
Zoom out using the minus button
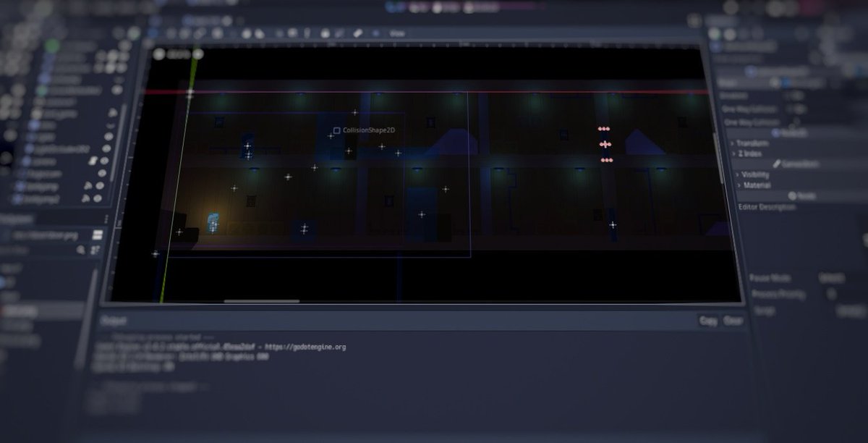click(160, 54)
